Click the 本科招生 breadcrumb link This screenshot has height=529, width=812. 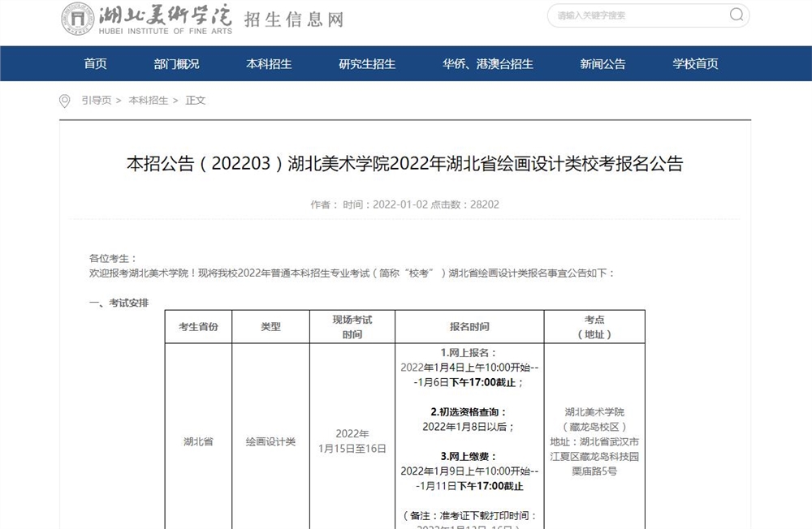click(x=148, y=101)
